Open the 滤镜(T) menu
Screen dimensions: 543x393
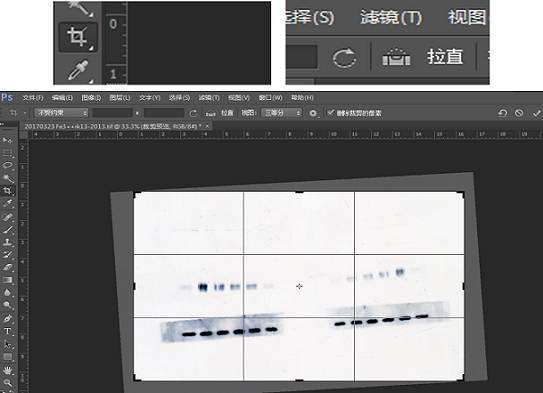coord(209,98)
